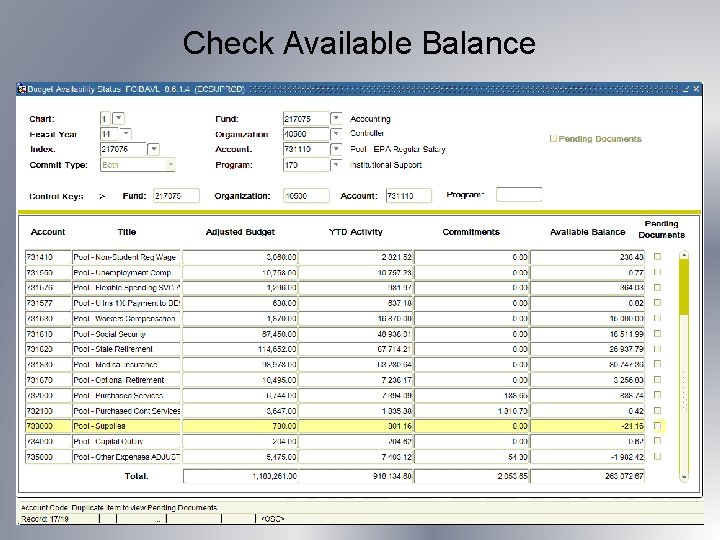Click the Record 17/19 status bar entry
The image size is (720, 540).
[45, 519]
